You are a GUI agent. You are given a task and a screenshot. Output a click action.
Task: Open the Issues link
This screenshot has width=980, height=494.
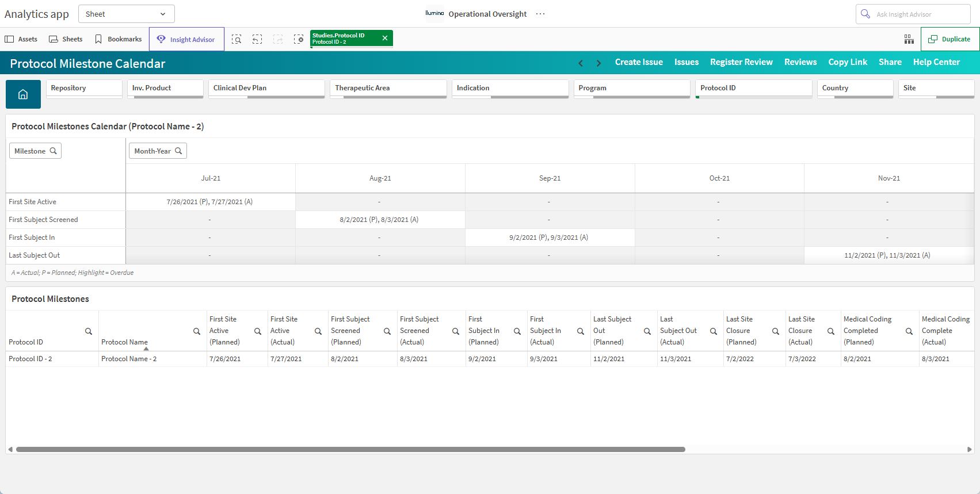[687, 62]
